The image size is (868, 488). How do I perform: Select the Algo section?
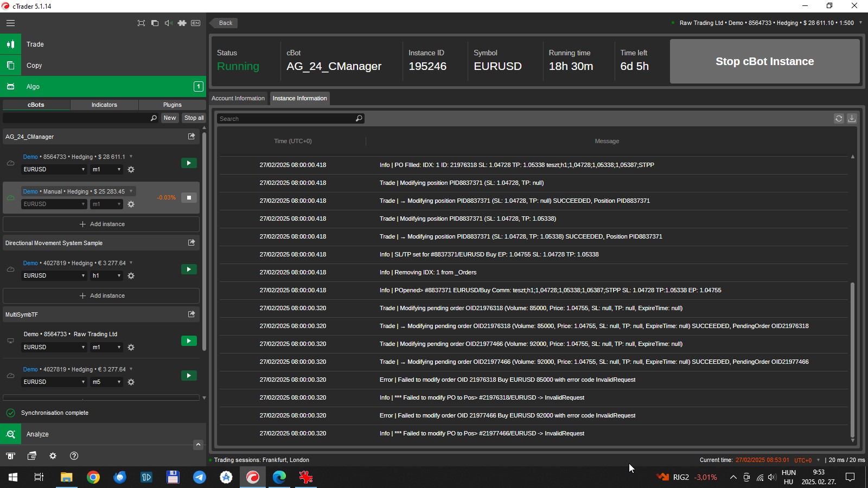103,87
